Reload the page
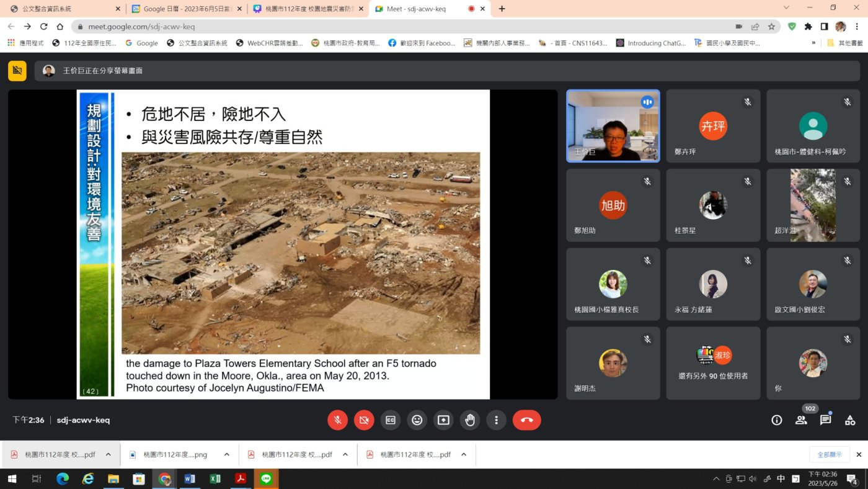 43,27
